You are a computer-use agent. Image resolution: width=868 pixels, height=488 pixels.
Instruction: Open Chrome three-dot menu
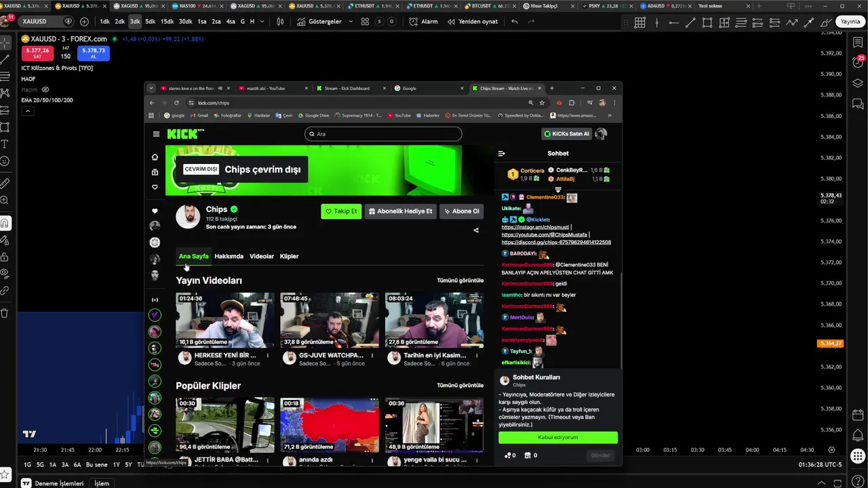coord(615,103)
